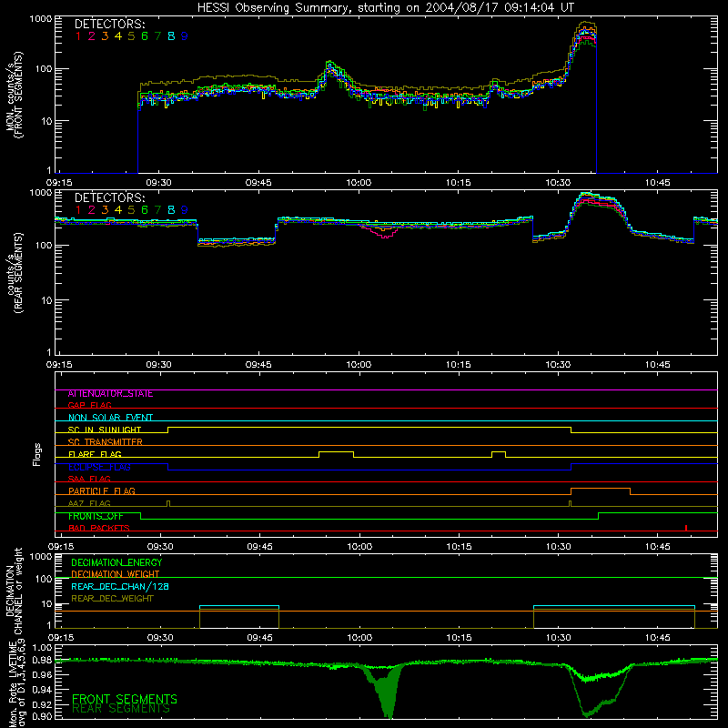Select red detector 1 in front segments legend
Viewport: 728px width, 728px height.
click(78, 36)
